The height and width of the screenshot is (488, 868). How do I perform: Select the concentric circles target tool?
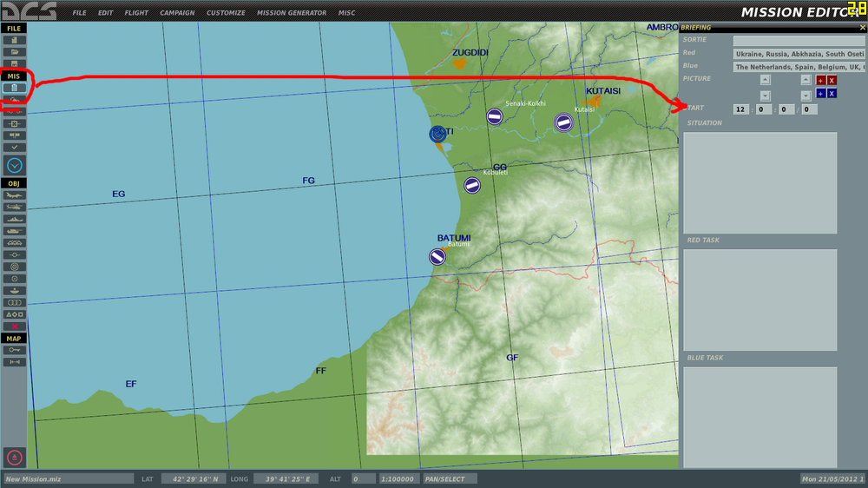(x=15, y=267)
